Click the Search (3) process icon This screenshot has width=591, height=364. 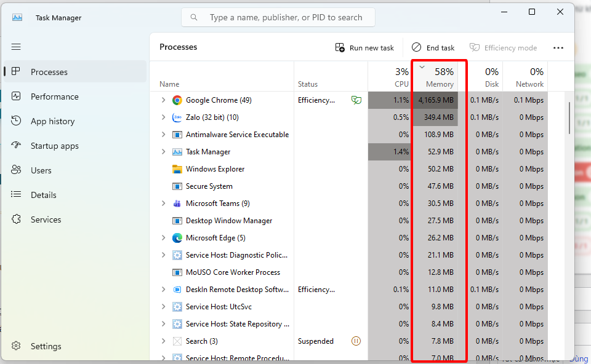click(x=177, y=341)
